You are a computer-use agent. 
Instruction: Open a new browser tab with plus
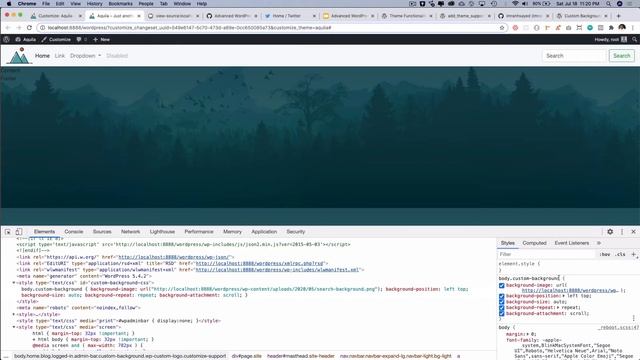pos(619,16)
